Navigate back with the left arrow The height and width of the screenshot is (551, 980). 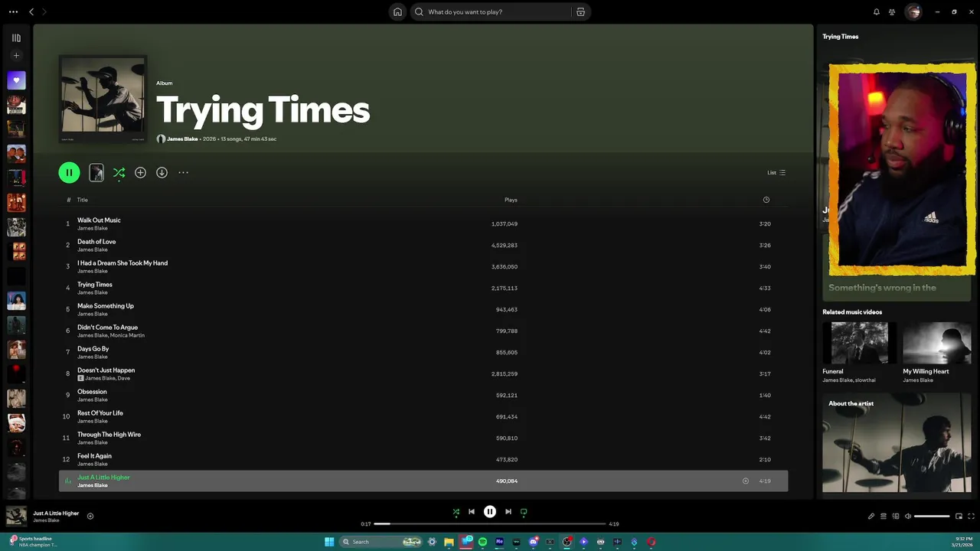[31, 11]
